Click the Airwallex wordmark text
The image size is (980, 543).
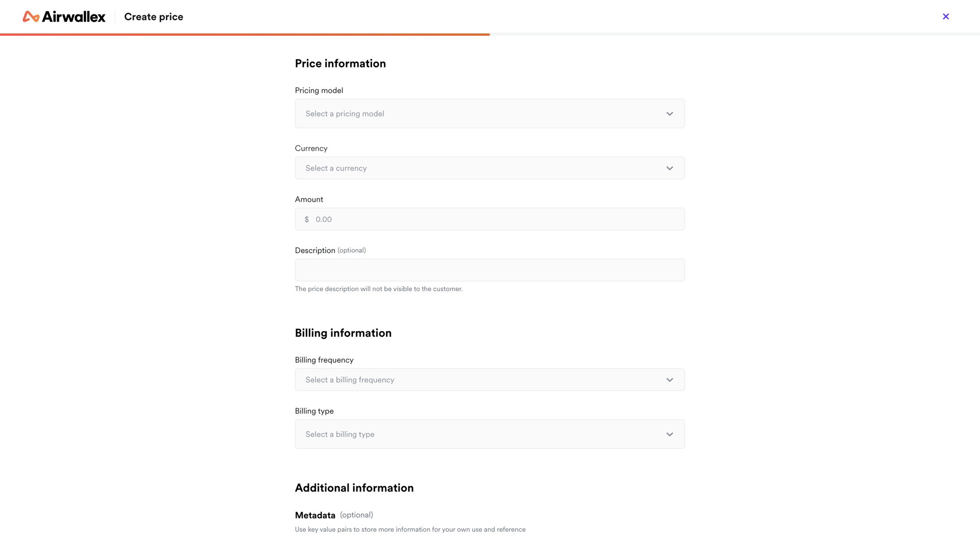73,17
